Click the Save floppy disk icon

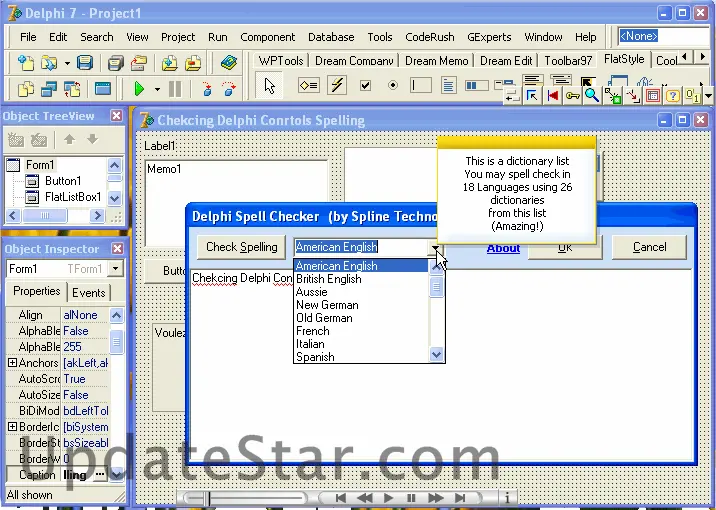point(85,62)
